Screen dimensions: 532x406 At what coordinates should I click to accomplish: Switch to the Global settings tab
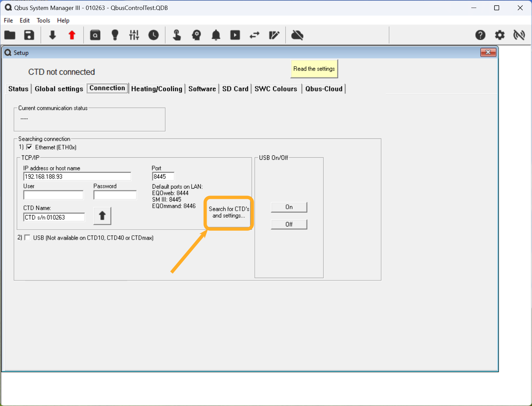click(59, 89)
